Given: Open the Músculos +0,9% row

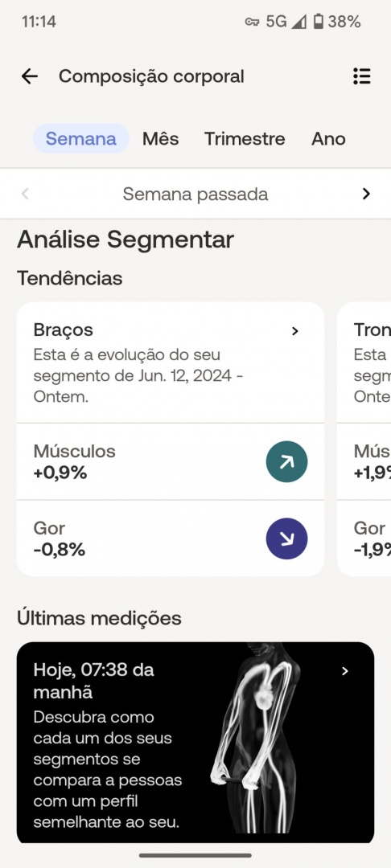Looking at the screenshot, I should (171, 461).
